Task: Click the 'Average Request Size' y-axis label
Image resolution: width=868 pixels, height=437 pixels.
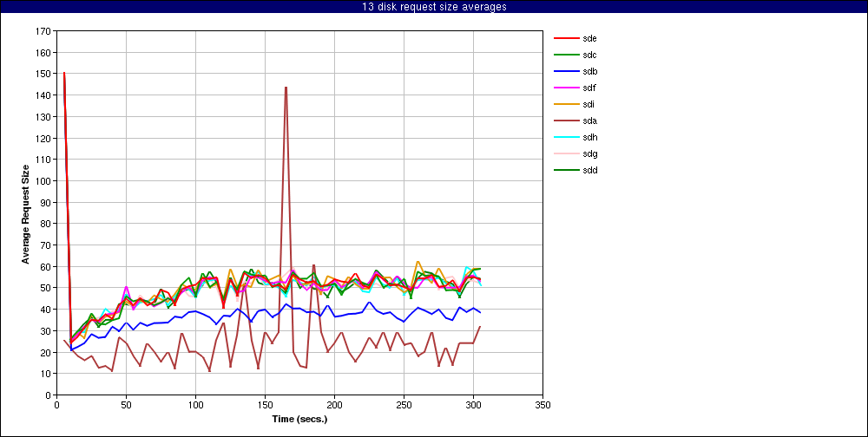Action: [25, 213]
